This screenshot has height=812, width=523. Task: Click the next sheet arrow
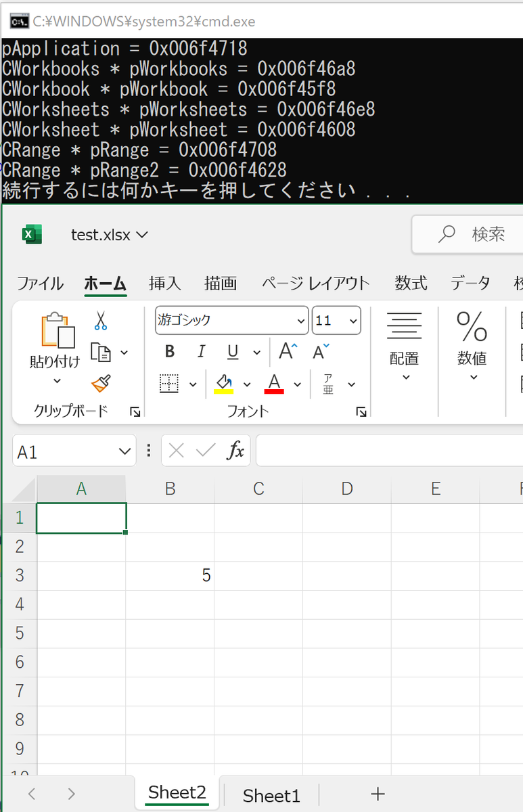(72, 794)
